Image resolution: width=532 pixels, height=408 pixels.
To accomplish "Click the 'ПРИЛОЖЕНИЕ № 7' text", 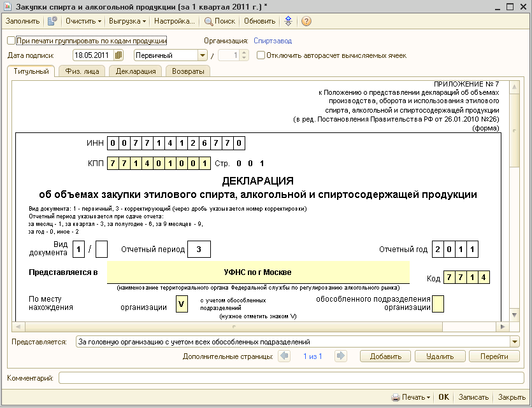I will [x=466, y=84].
